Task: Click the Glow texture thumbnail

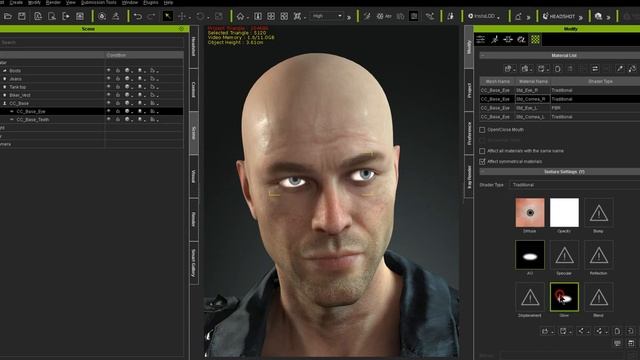Action: [564, 297]
